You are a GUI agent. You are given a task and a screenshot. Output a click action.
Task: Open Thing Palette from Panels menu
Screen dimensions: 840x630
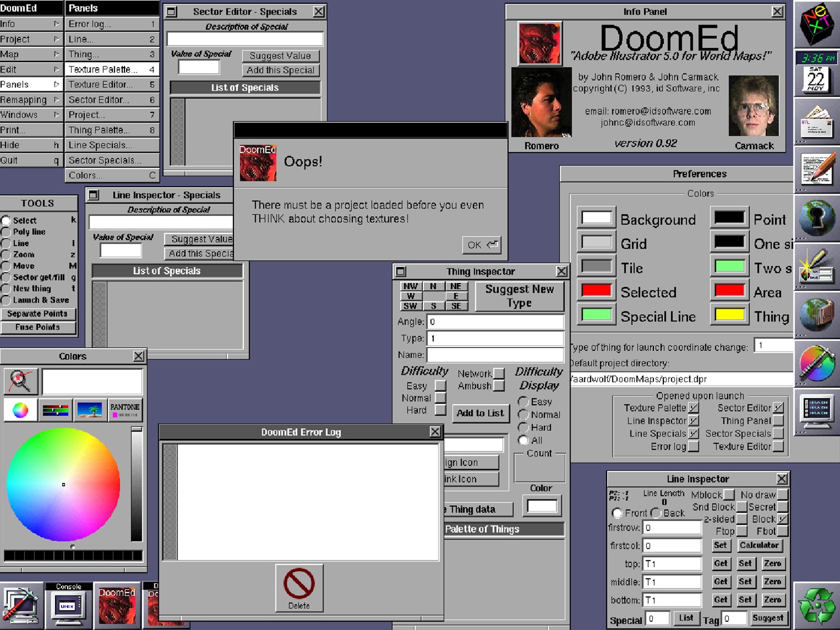pos(111,130)
